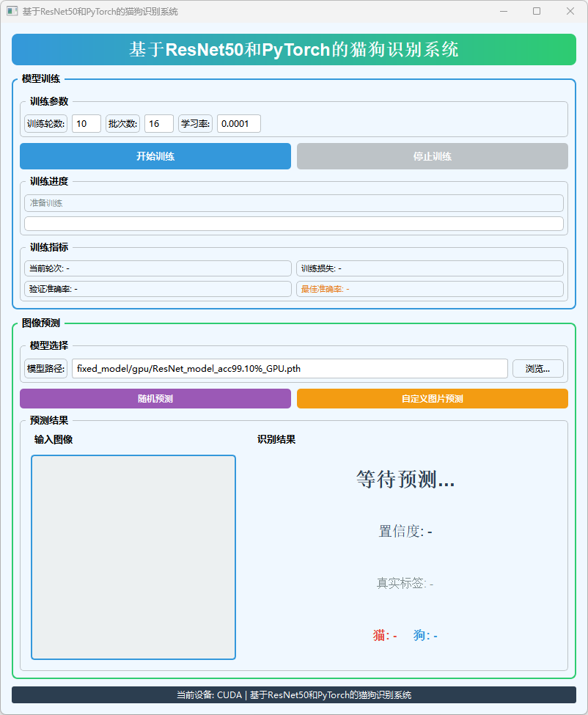Click the 准备训练 status field
This screenshot has height=715, width=588.
tap(293, 203)
